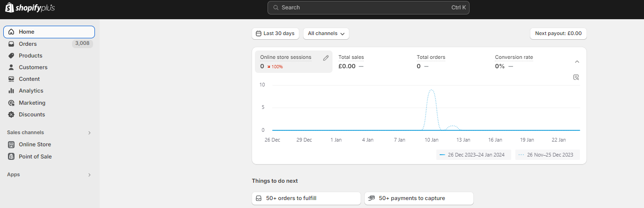This screenshot has width=644, height=208.
Task: Open the Customers page
Action: click(x=33, y=67)
